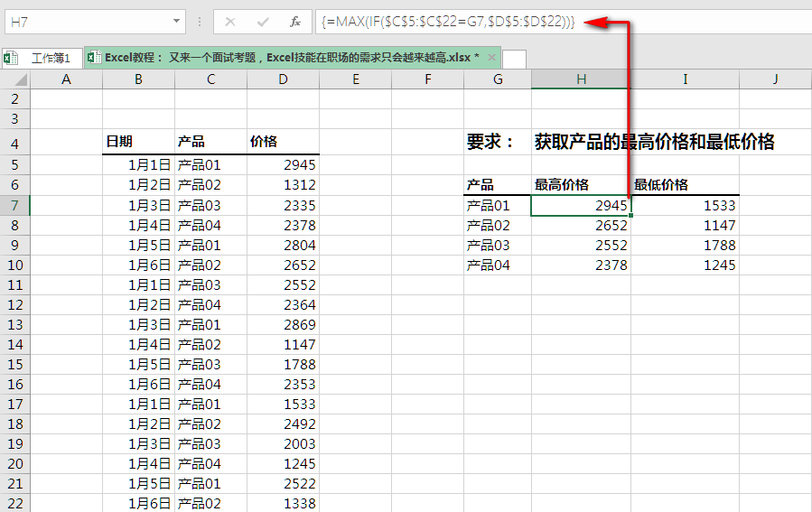The image size is (812, 512).
Task: Click the 最低价格 header cell
Action: point(686,185)
